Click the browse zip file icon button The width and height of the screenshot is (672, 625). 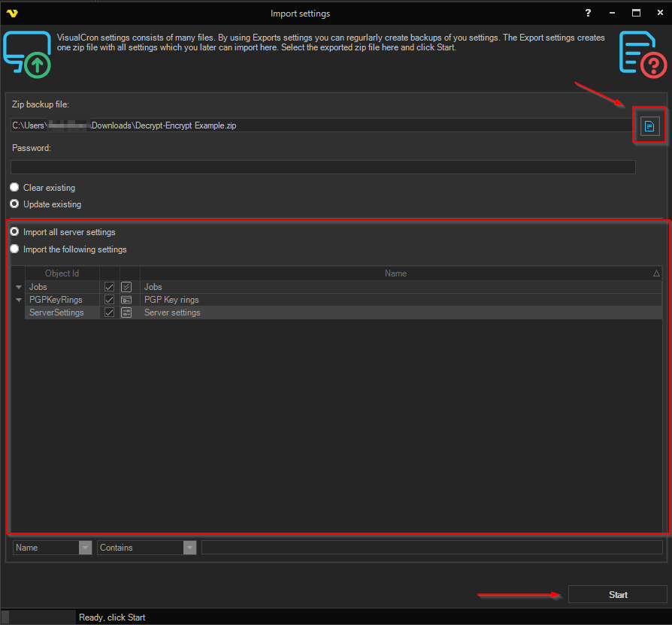pos(649,126)
